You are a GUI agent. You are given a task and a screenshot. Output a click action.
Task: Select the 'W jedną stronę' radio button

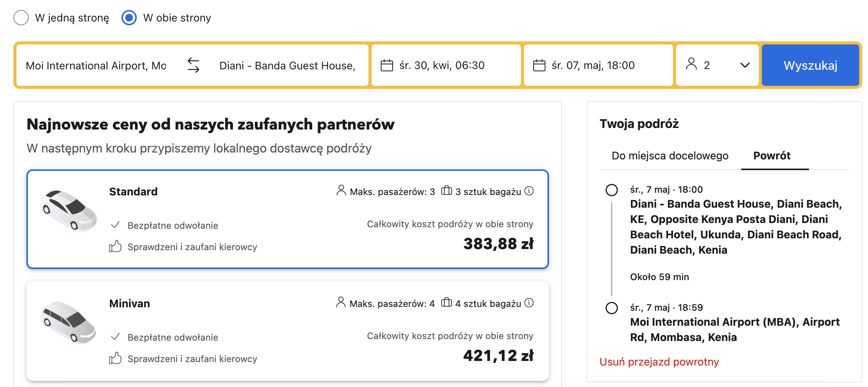[21, 18]
